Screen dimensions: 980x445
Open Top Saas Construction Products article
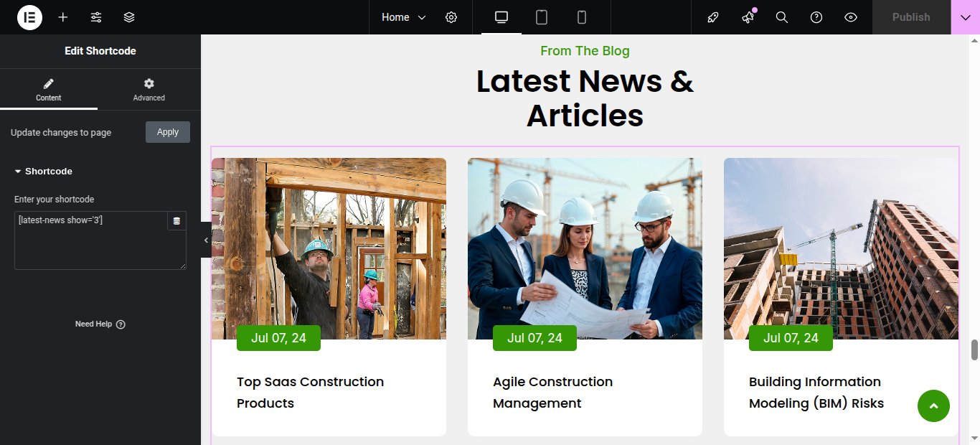pos(311,393)
